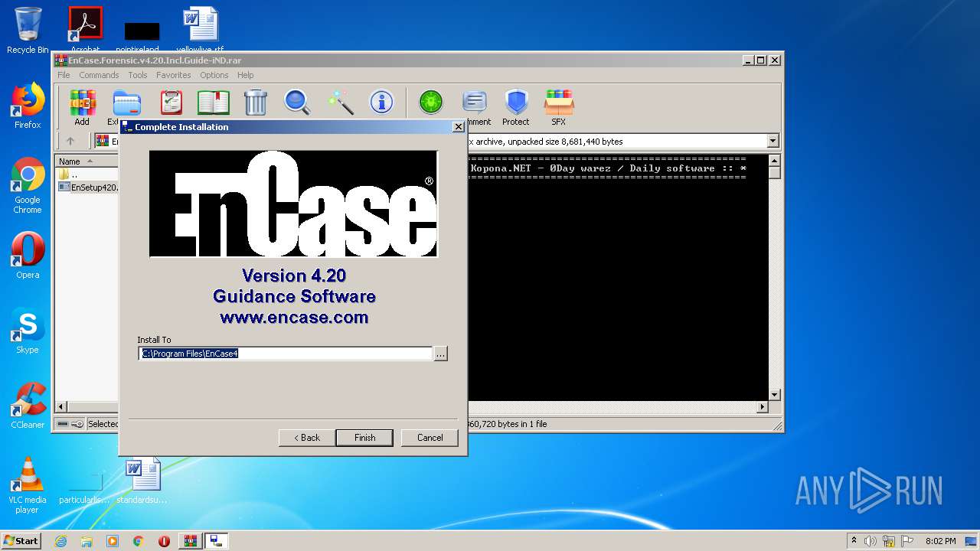Click the View book icon in WinRAR
The width and height of the screenshot is (980, 551).
click(x=214, y=102)
